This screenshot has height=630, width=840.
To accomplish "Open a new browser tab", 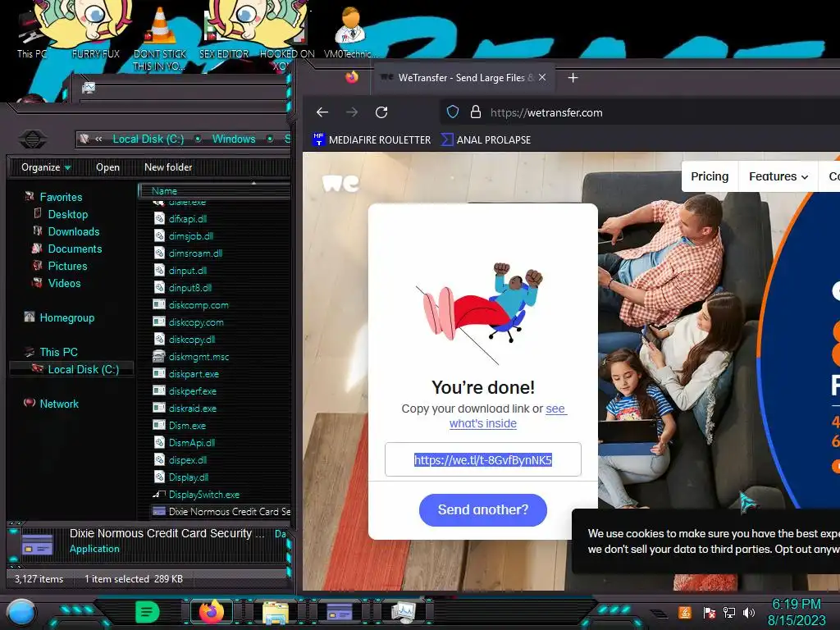I will 573,78.
